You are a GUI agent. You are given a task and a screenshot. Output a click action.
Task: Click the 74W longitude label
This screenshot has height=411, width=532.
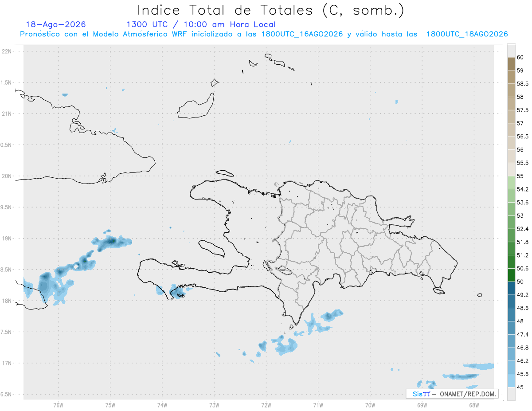[162, 405]
